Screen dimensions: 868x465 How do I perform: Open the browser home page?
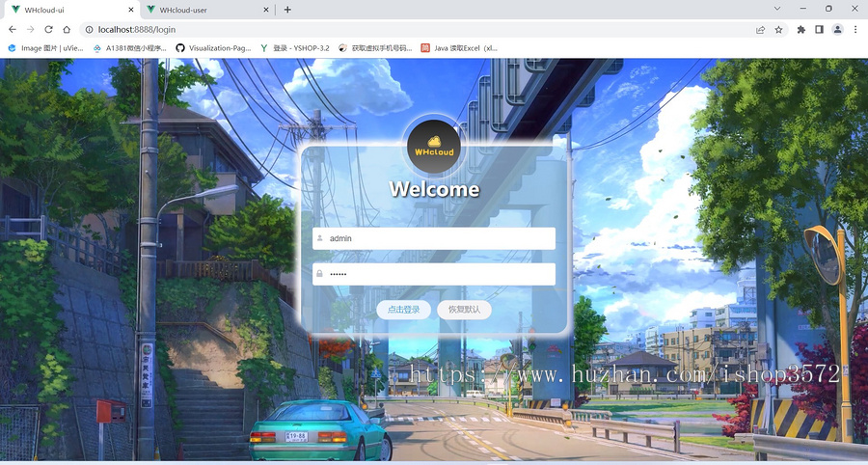(x=67, y=29)
